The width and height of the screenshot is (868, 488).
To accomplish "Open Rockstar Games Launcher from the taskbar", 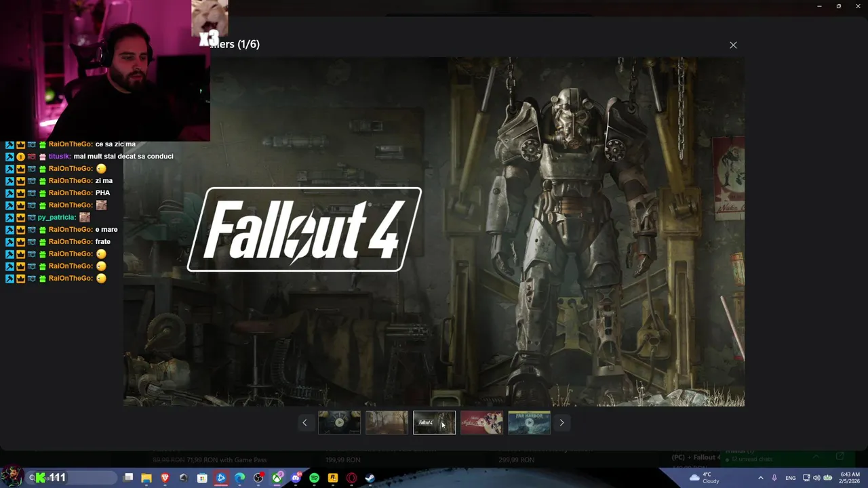I will pos(333,478).
